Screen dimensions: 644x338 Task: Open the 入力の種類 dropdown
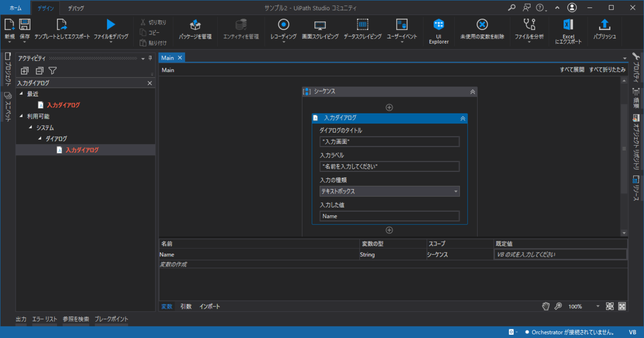point(390,191)
